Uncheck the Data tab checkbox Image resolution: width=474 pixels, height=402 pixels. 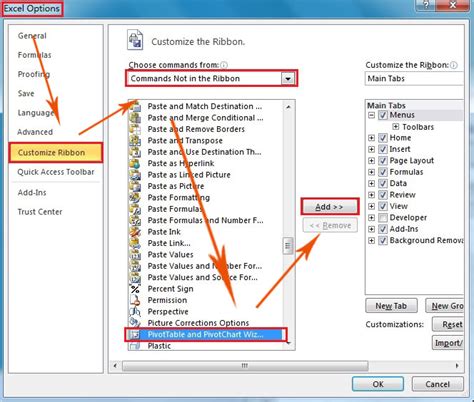(x=383, y=183)
